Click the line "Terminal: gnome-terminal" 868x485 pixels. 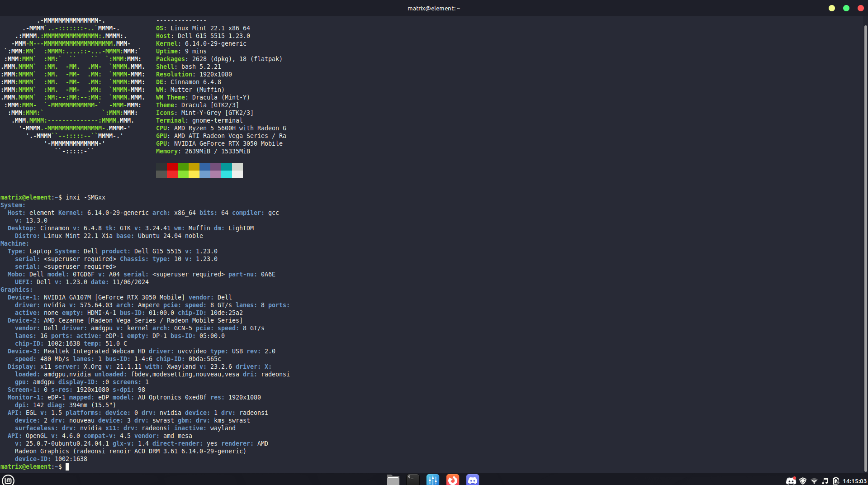click(199, 120)
